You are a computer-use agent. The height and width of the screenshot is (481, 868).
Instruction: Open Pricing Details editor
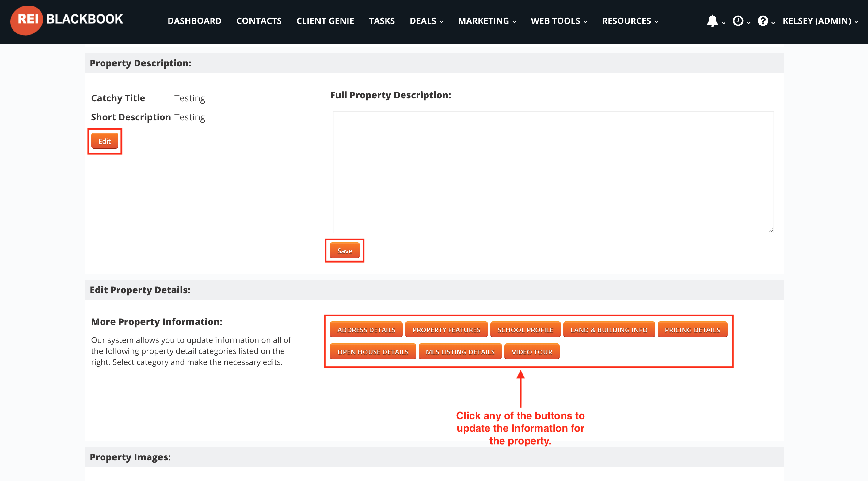click(692, 330)
